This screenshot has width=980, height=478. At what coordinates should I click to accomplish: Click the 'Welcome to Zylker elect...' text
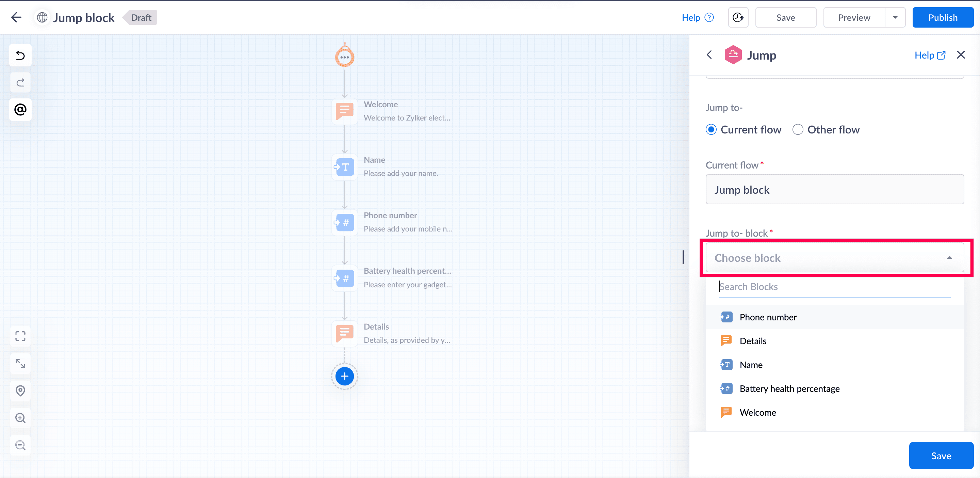pyautogui.click(x=407, y=118)
